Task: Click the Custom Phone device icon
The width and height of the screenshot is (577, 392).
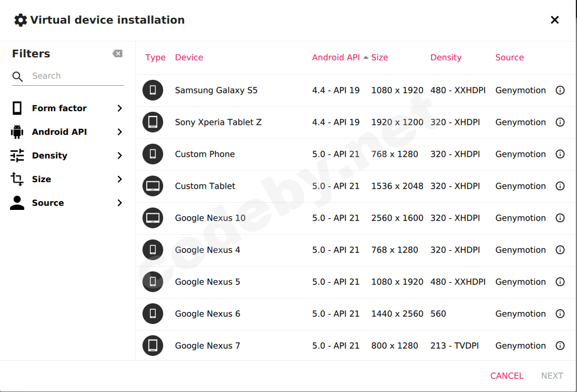Action: click(153, 154)
